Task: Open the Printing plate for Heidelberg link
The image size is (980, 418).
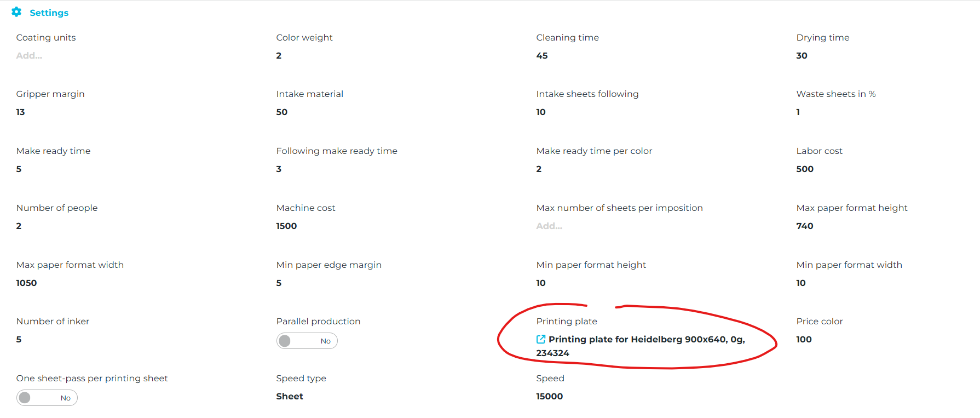Action: pos(646,340)
